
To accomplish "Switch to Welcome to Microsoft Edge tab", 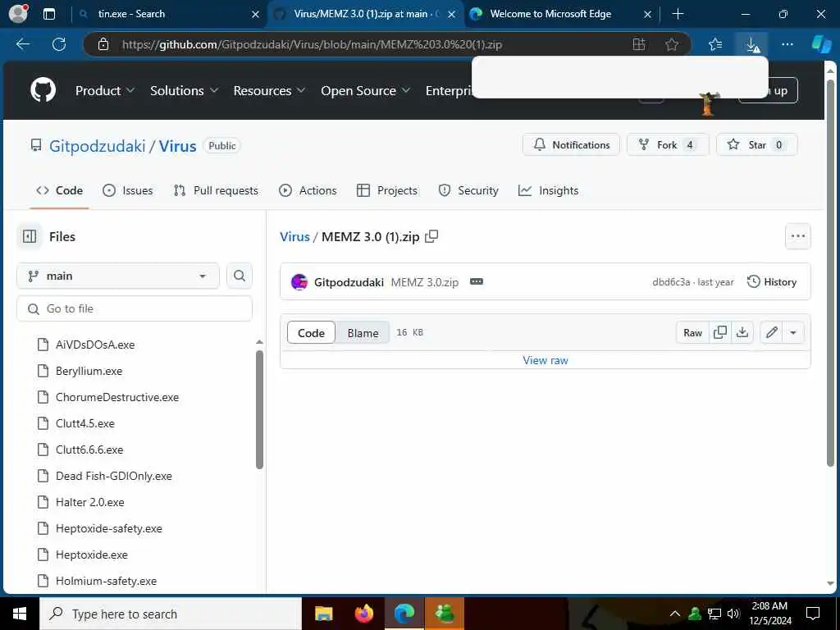I will coord(561,14).
